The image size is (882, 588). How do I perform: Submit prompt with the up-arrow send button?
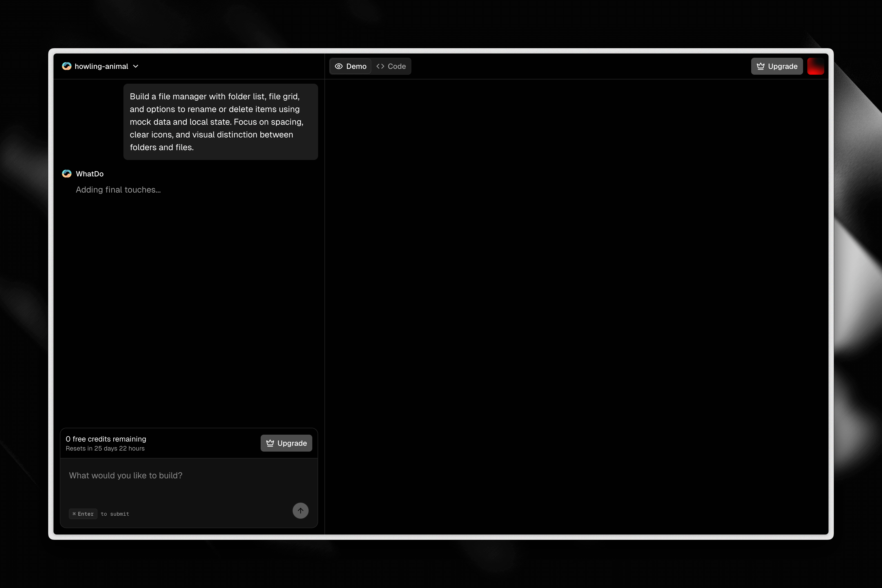tap(300, 511)
